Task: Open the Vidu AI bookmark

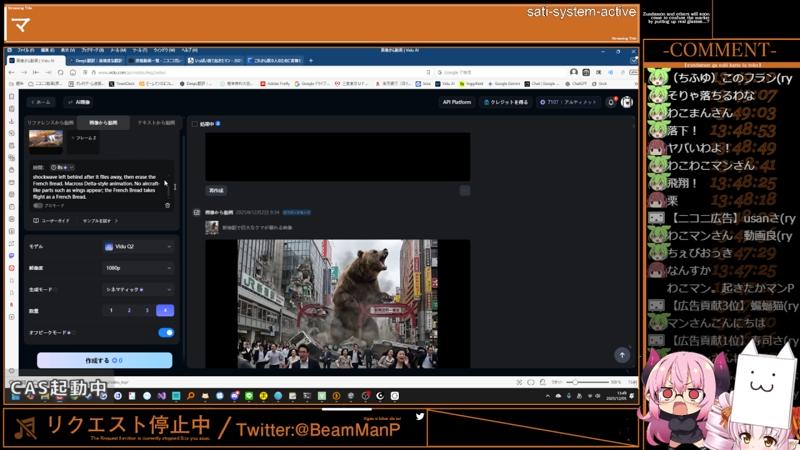Action: (445, 84)
